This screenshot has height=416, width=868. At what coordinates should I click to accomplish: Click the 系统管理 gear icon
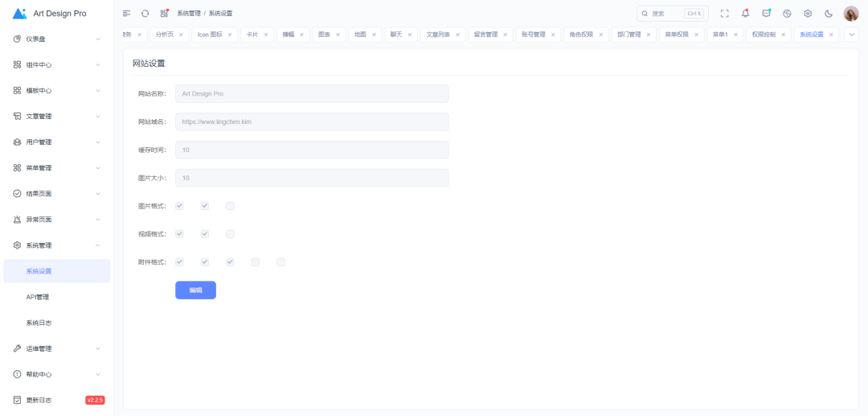point(17,245)
